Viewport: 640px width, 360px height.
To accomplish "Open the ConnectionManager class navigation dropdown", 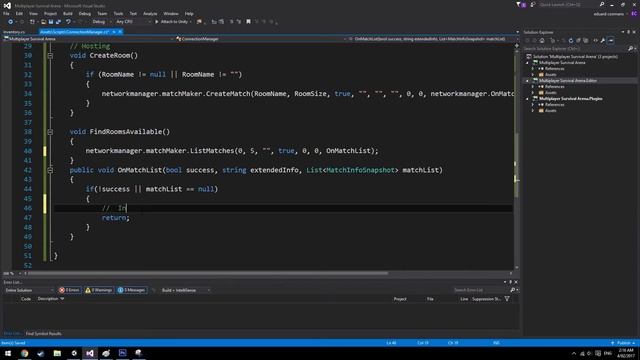I will tap(261, 39).
